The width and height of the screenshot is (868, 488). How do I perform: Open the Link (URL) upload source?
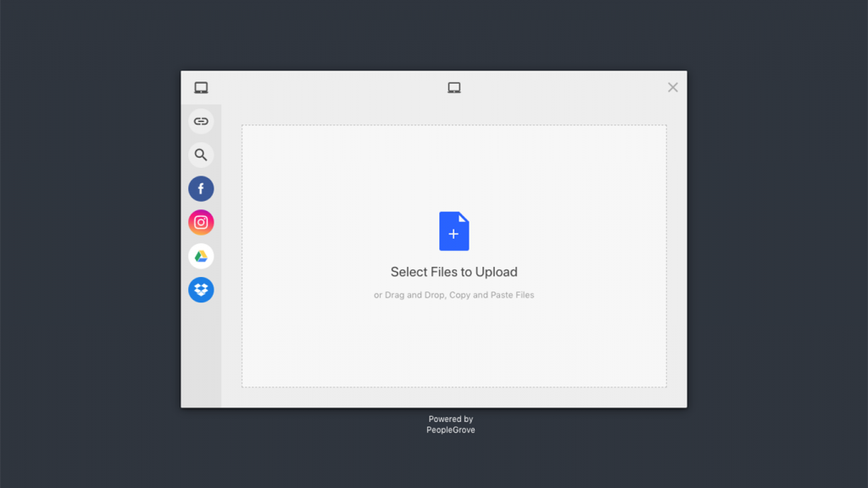pos(201,121)
